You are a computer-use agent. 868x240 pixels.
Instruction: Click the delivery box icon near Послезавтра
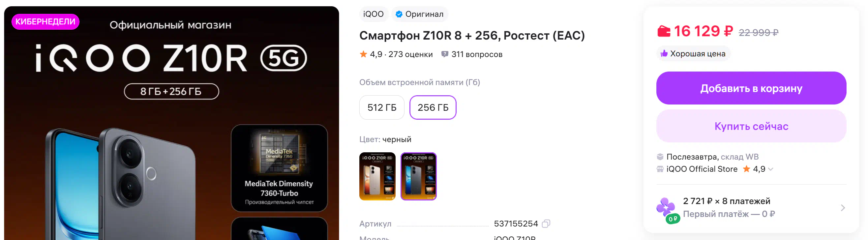click(x=660, y=157)
